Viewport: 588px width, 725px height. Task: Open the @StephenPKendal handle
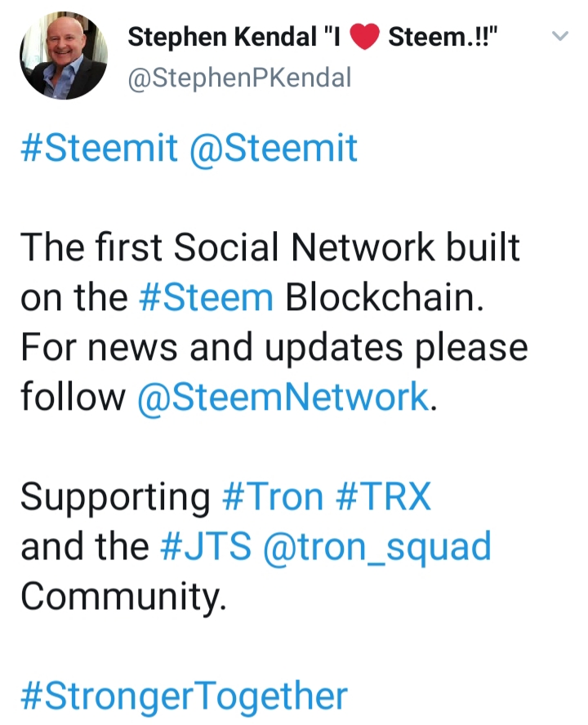click(239, 78)
